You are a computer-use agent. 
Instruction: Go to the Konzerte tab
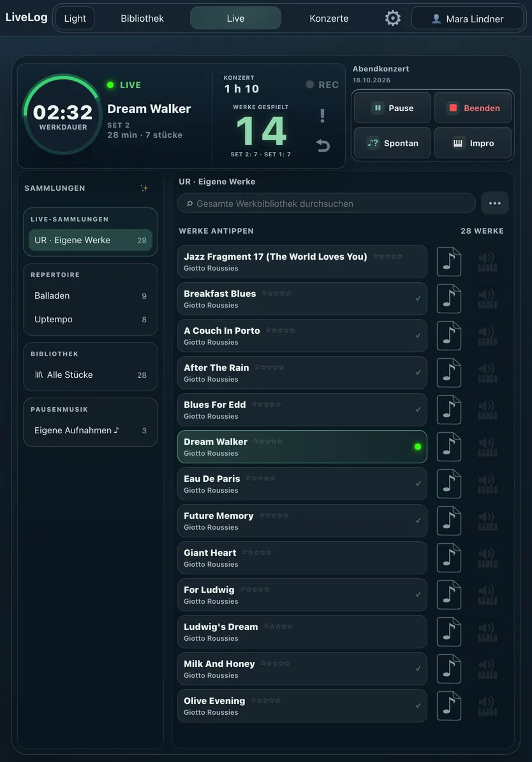[329, 19]
